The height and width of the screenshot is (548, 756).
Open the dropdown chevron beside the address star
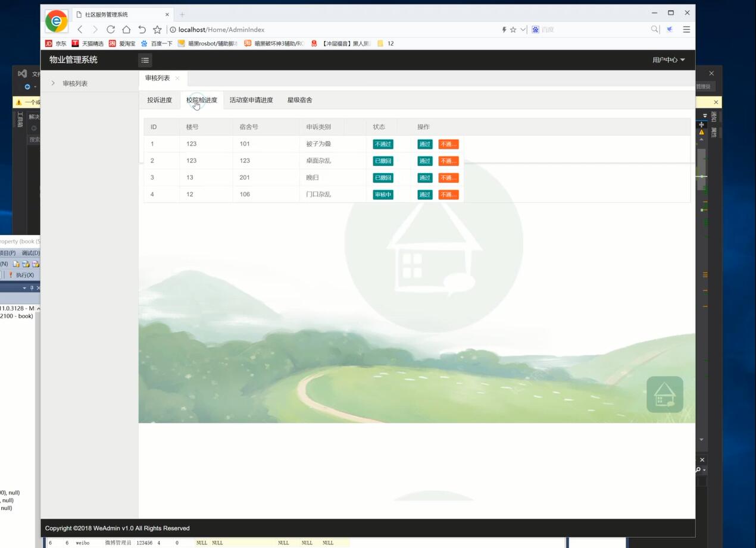click(523, 30)
